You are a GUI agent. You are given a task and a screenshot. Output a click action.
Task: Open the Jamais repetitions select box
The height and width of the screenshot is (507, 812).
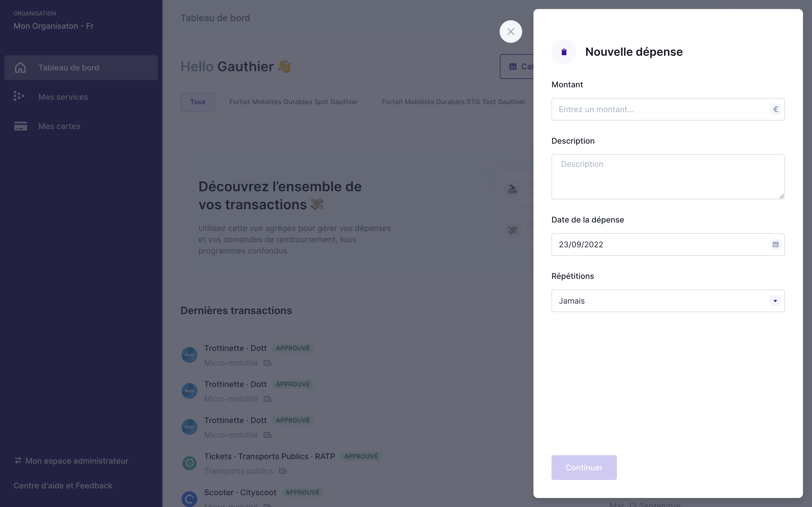(668, 301)
